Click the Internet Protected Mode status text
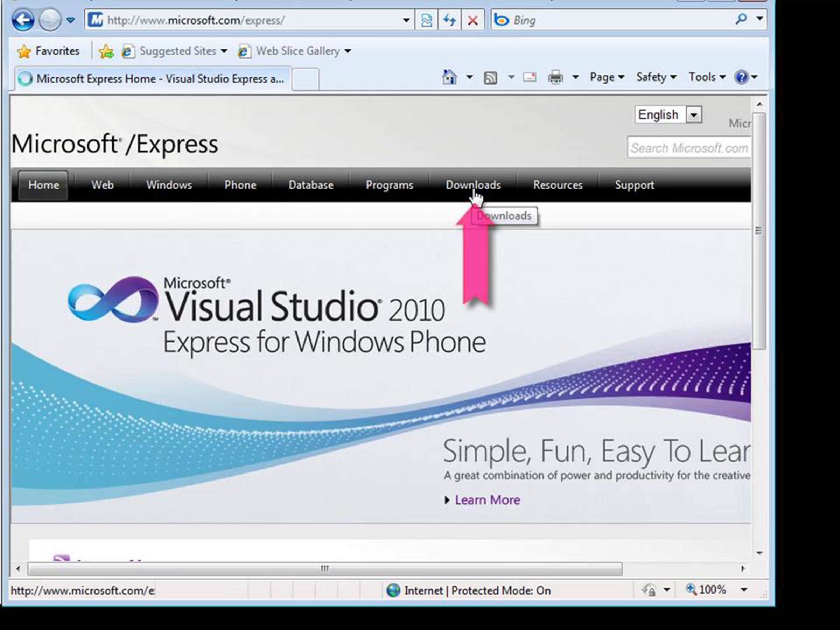 pos(477,590)
